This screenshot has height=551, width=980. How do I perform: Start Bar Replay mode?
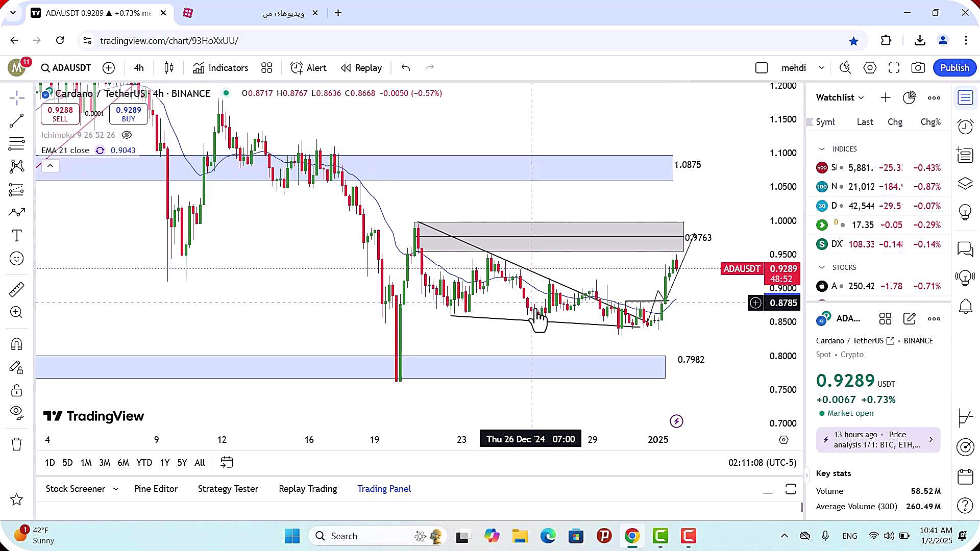(x=361, y=68)
